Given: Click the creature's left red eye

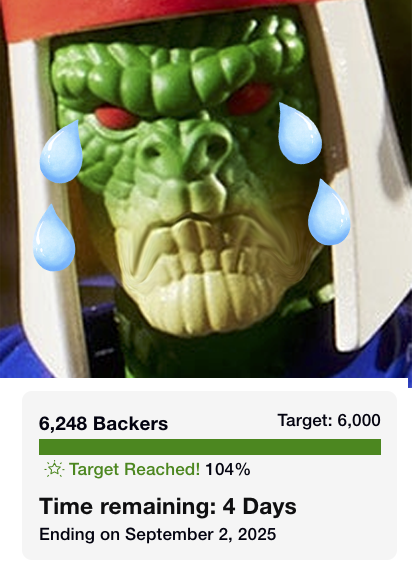Looking at the screenshot, I should coord(115,117).
